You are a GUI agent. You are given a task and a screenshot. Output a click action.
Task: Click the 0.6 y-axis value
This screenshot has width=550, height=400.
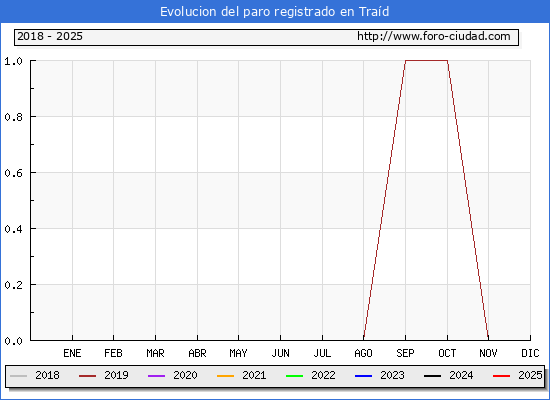pyautogui.click(x=13, y=173)
